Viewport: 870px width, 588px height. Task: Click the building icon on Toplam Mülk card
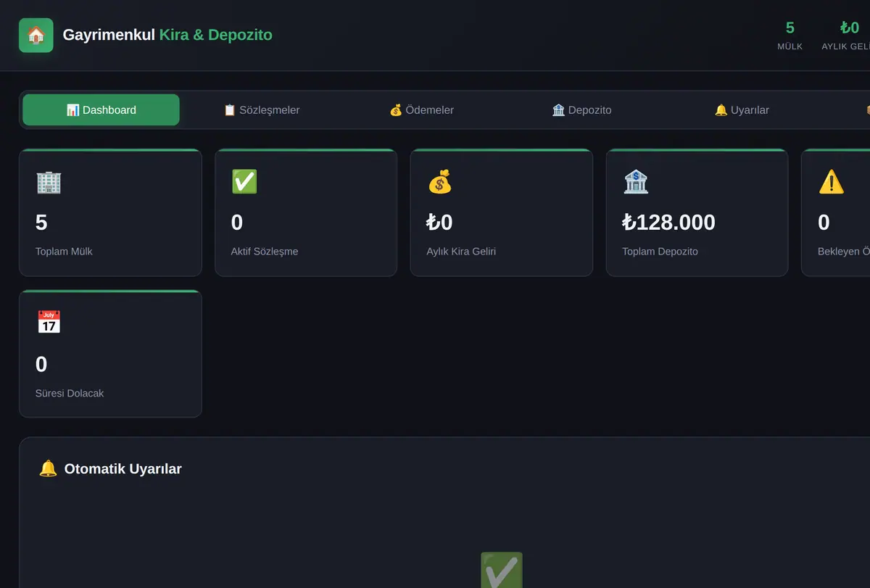click(49, 181)
